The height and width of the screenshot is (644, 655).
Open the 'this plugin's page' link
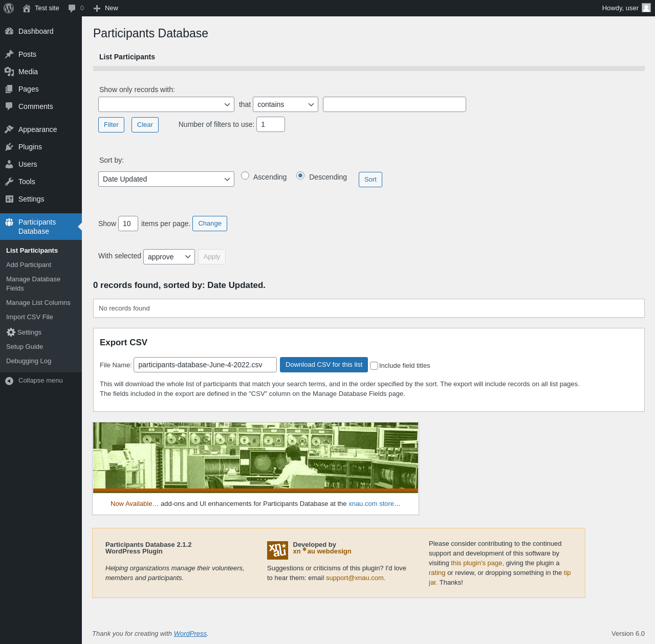[x=477, y=563]
